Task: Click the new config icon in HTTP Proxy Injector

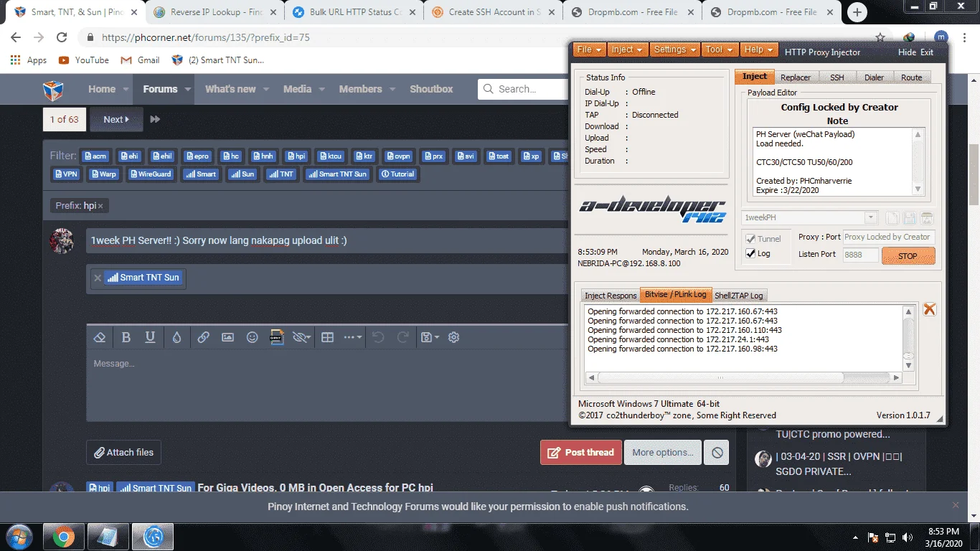Action: point(892,218)
